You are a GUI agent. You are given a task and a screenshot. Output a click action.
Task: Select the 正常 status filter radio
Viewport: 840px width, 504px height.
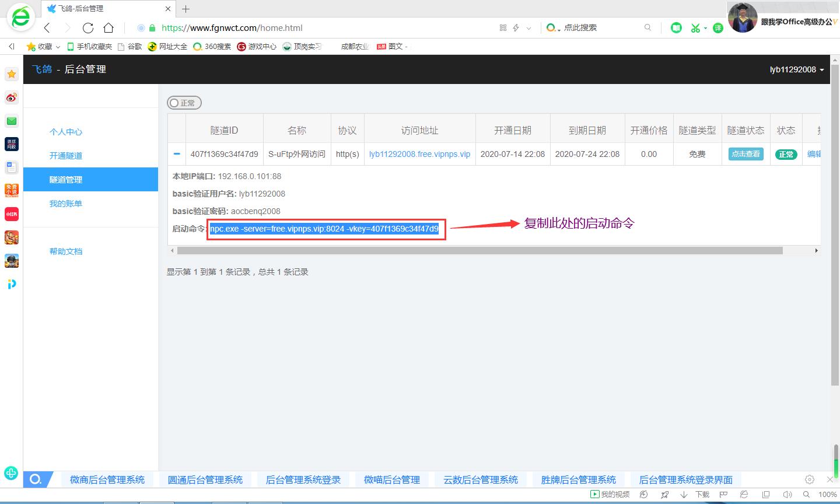[175, 103]
